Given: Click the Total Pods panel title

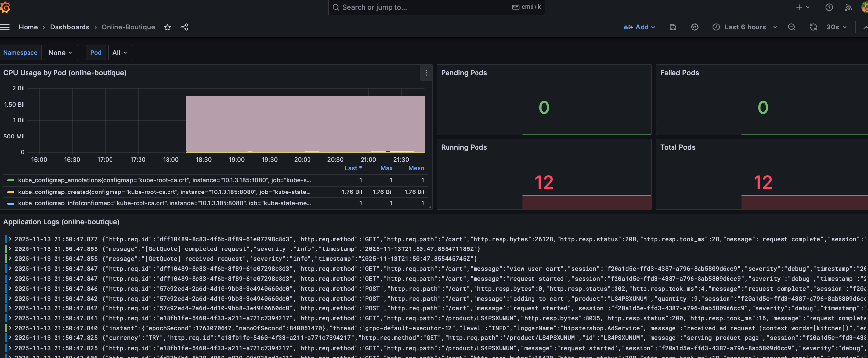Looking at the screenshot, I should [677, 147].
